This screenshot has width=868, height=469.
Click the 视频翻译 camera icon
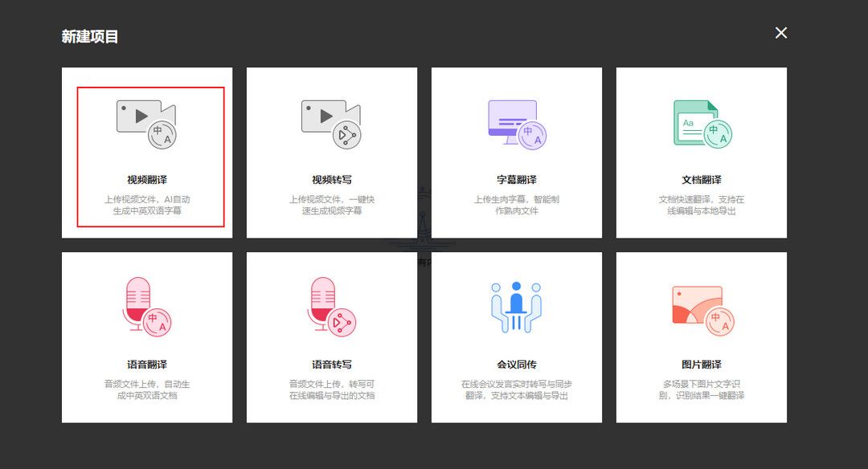147,124
